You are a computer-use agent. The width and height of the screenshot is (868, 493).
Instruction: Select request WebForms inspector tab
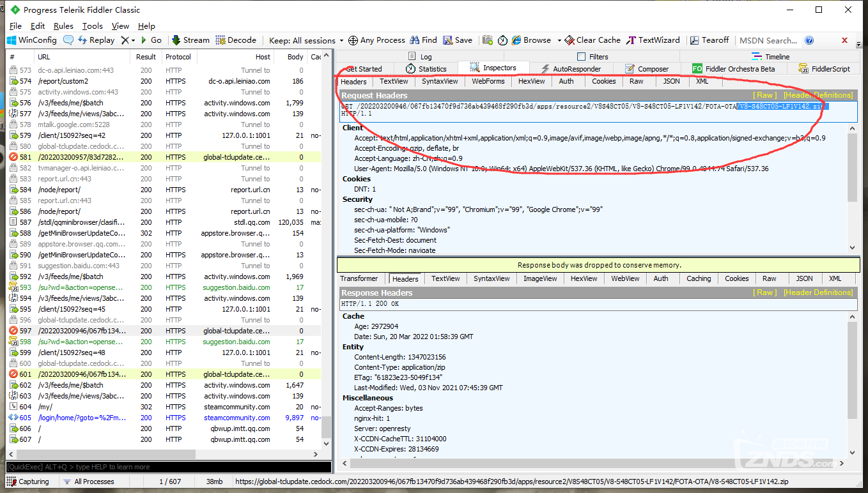(488, 81)
